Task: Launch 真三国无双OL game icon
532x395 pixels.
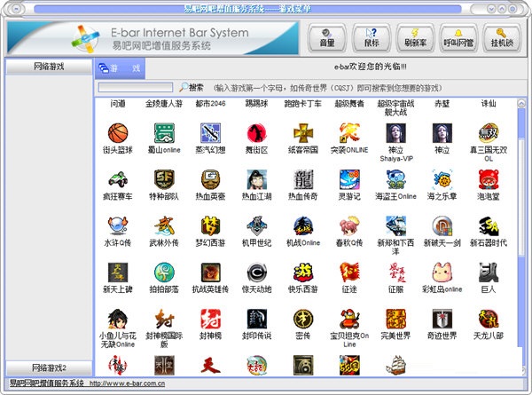Action: click(489, 133)
